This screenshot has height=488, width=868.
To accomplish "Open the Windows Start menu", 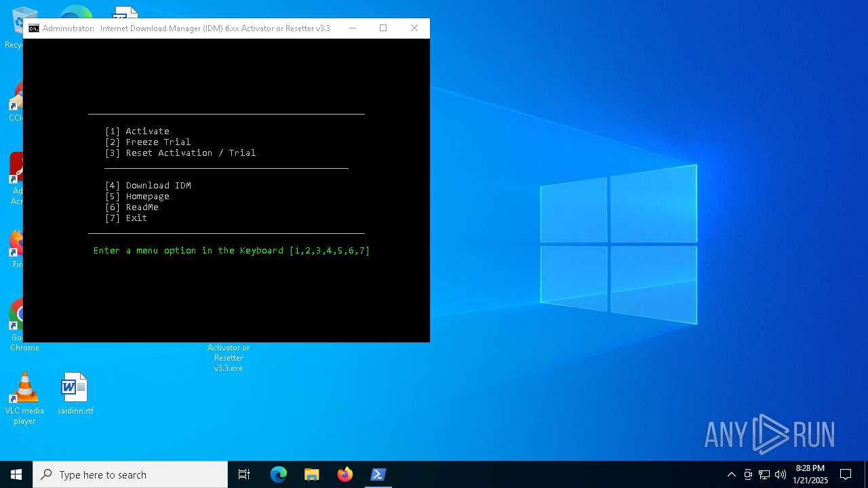I will 16,474.
